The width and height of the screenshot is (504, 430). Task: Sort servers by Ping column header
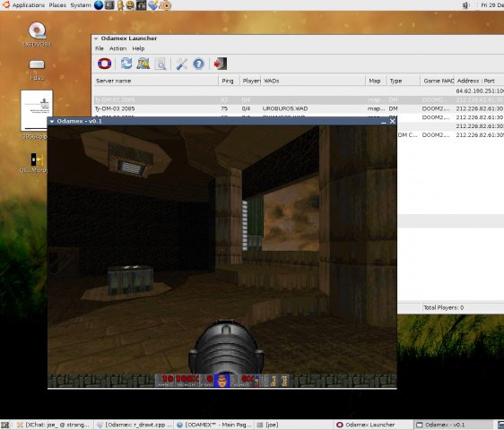click(x=230, y=81)
